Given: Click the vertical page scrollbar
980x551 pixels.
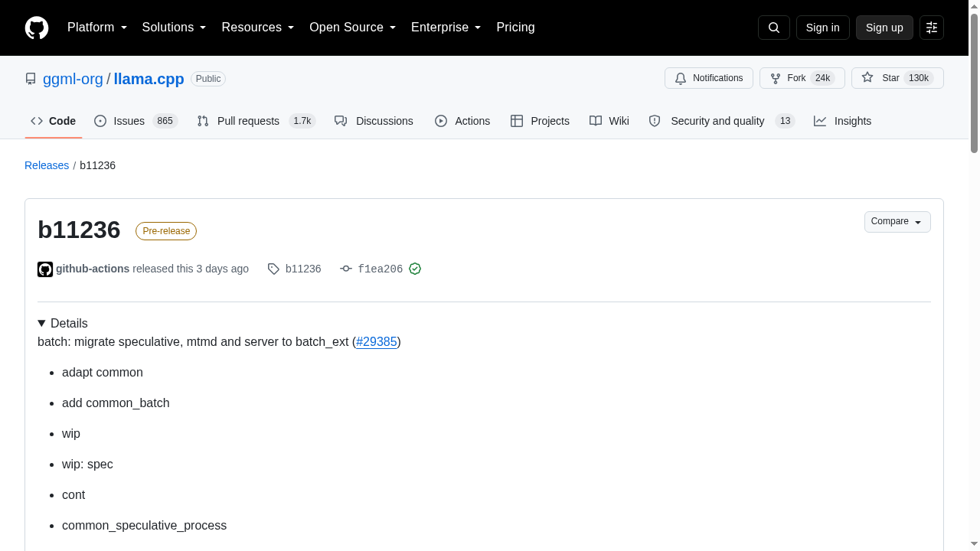Looking at the screenshot, I should [974, 275].
